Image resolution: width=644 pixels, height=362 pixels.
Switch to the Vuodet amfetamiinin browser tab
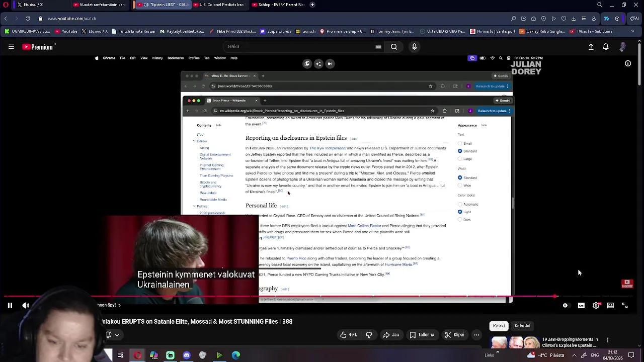[101, 5]
